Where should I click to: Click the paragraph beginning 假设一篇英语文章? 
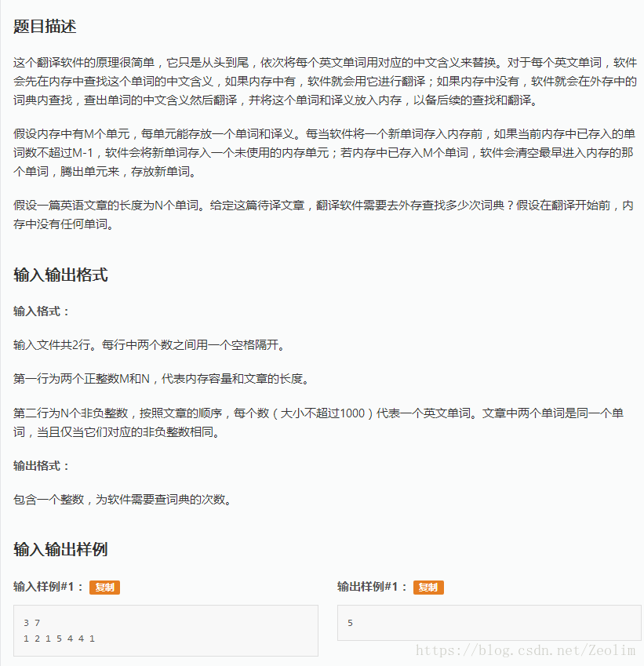click(x=323, y=214)
